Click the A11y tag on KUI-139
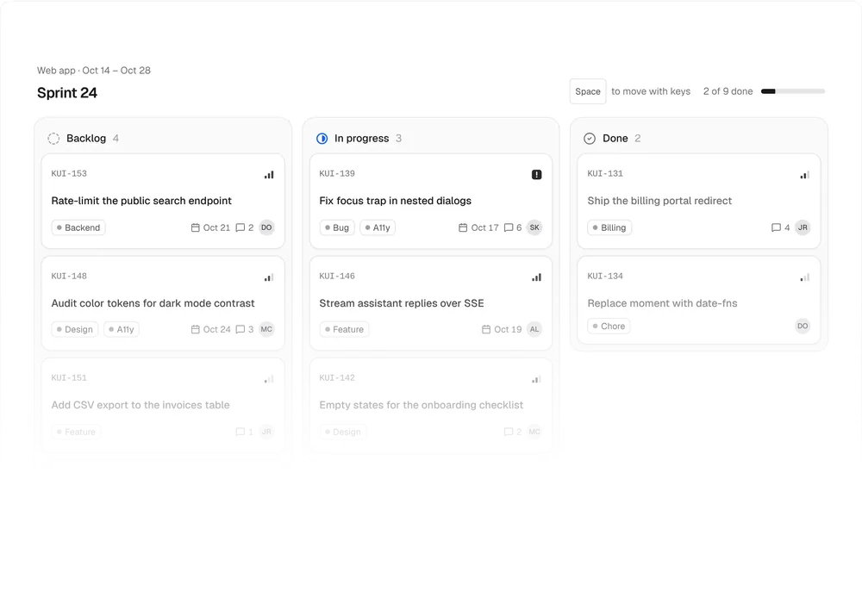 (378, 227)
